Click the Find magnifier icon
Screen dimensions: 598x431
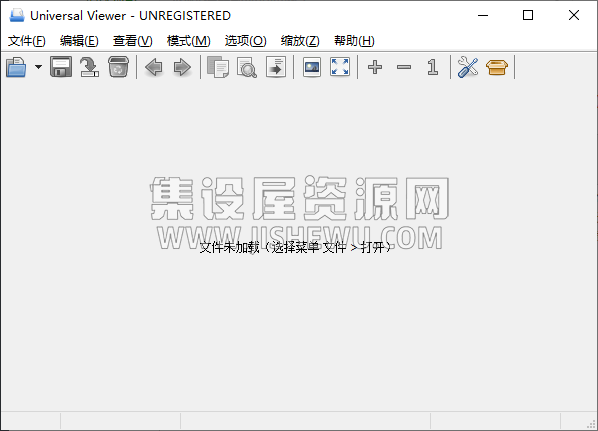[247, 67]
